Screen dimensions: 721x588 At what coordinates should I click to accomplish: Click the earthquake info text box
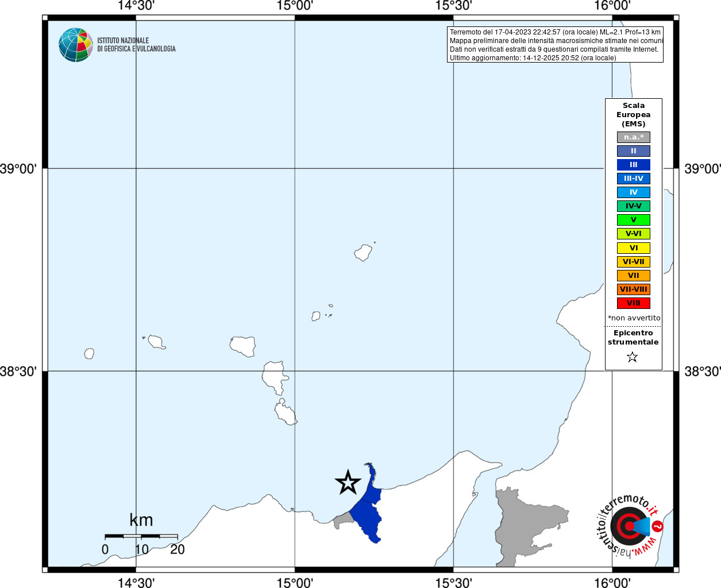click(555, 45)
